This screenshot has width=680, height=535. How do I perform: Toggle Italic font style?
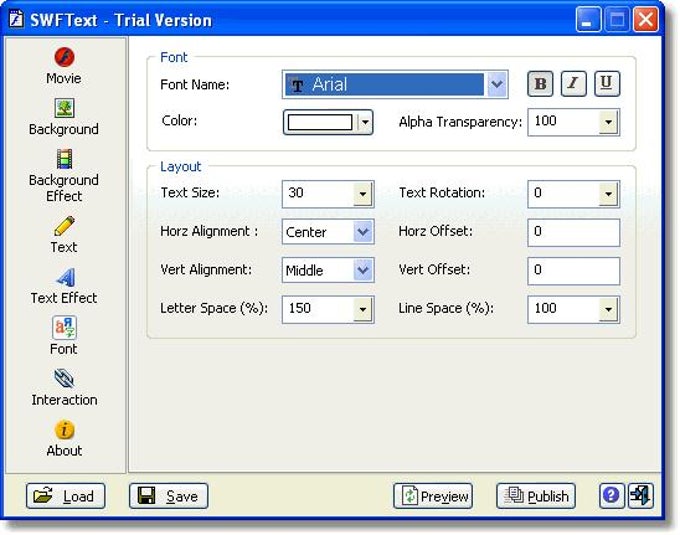tap(573, 84)
